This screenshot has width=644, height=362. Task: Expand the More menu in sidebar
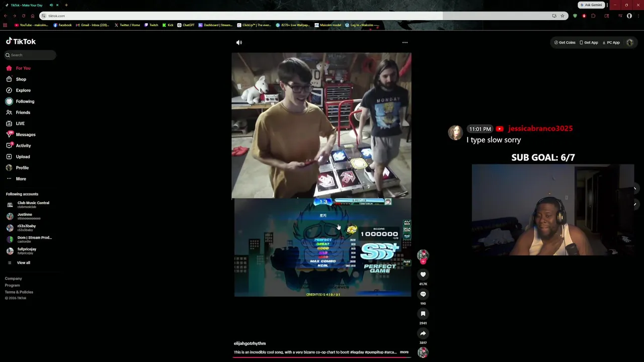pyautogui.click(x=16, y=178)
